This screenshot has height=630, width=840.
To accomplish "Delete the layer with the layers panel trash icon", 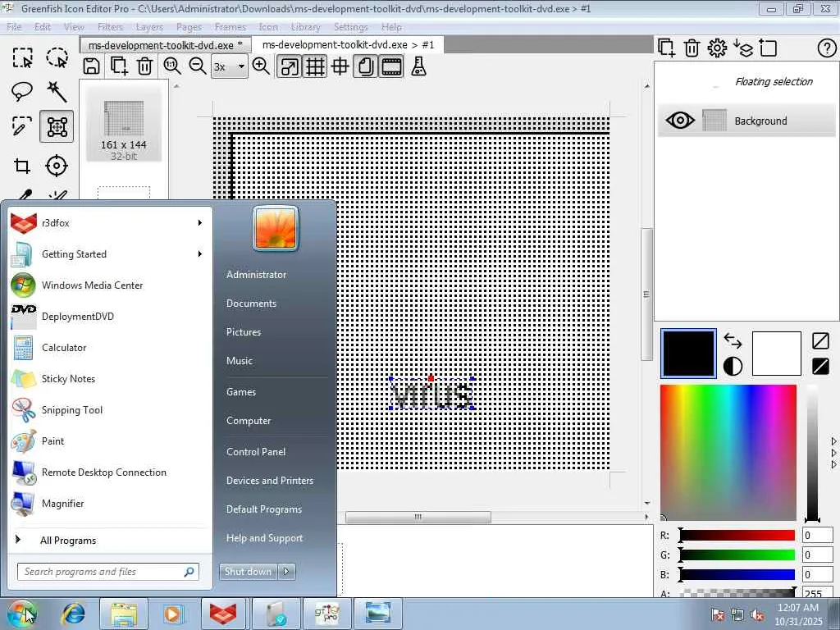I will [692, 48].
